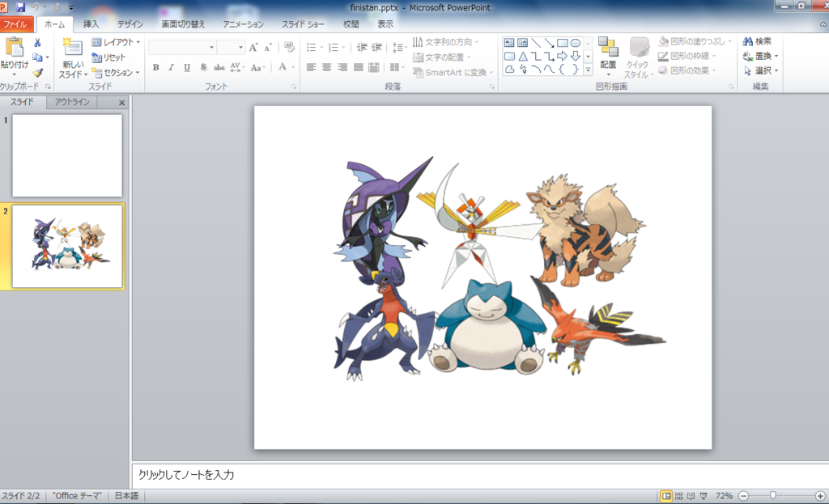Toggle Normal view button in status bar
829x504 pixels.
point(666,496)
